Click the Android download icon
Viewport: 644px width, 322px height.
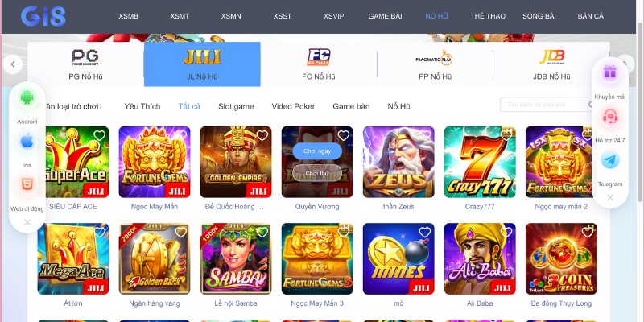click(x=27, y=97)
